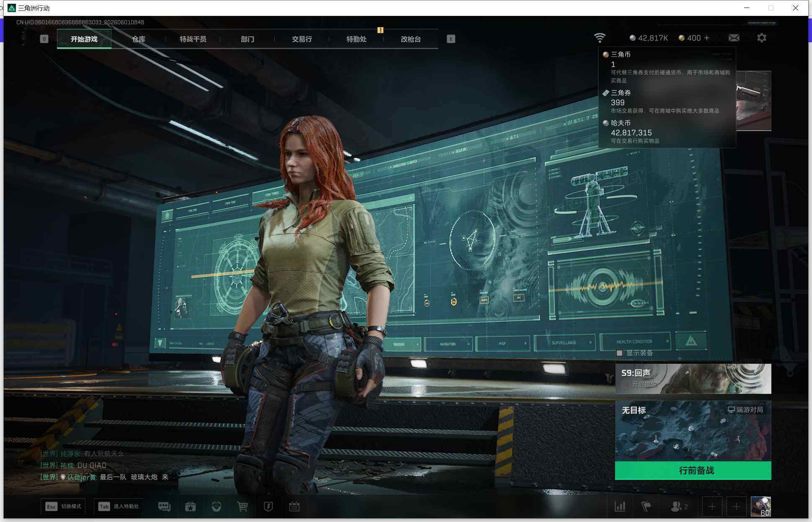Switch to the 特勤处 tab
The width and height of the screenshot is (812, 522).
click(357, 39)
